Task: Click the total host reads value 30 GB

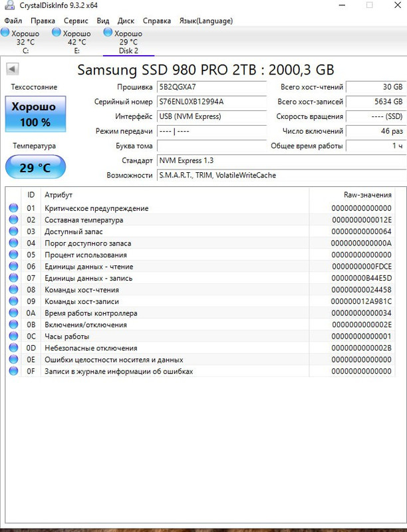Action: point(376,87)
